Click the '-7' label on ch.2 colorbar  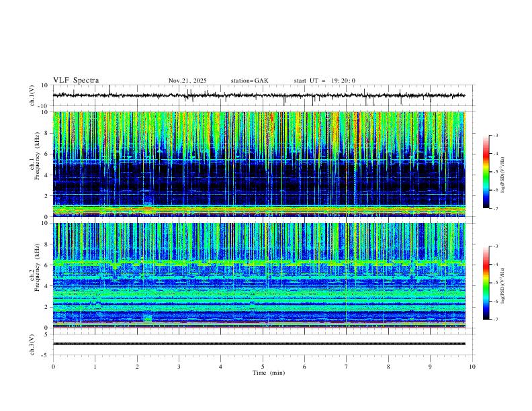tap(495, 320)
